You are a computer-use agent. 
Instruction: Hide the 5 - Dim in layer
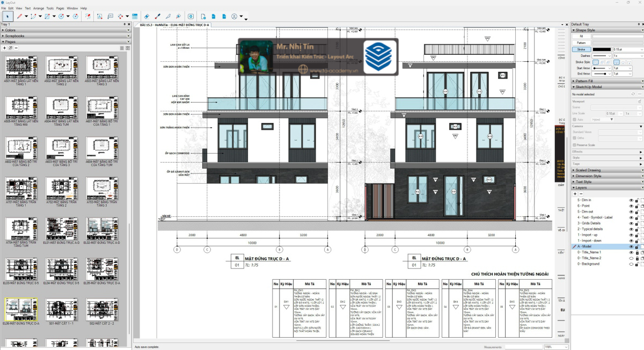click(x=631, y=200)
